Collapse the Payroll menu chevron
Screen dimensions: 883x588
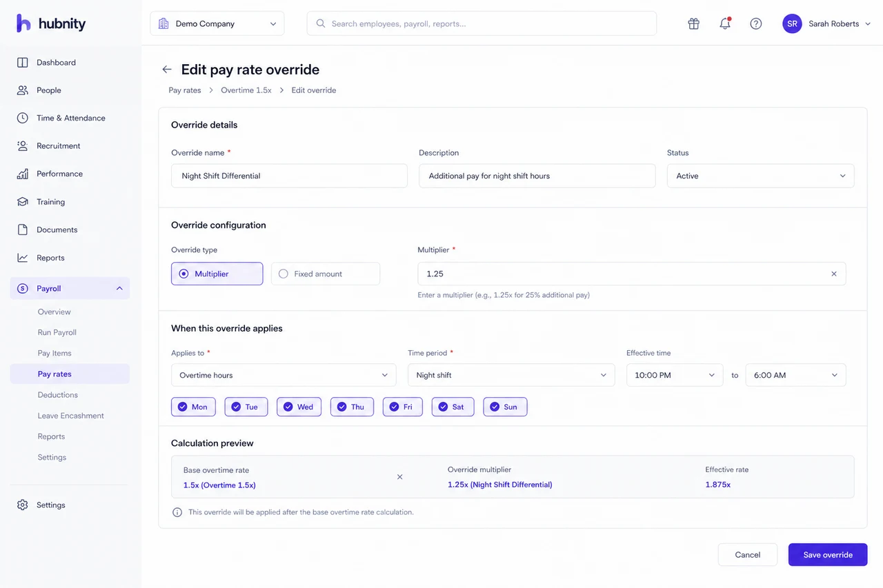pos(119,289)
